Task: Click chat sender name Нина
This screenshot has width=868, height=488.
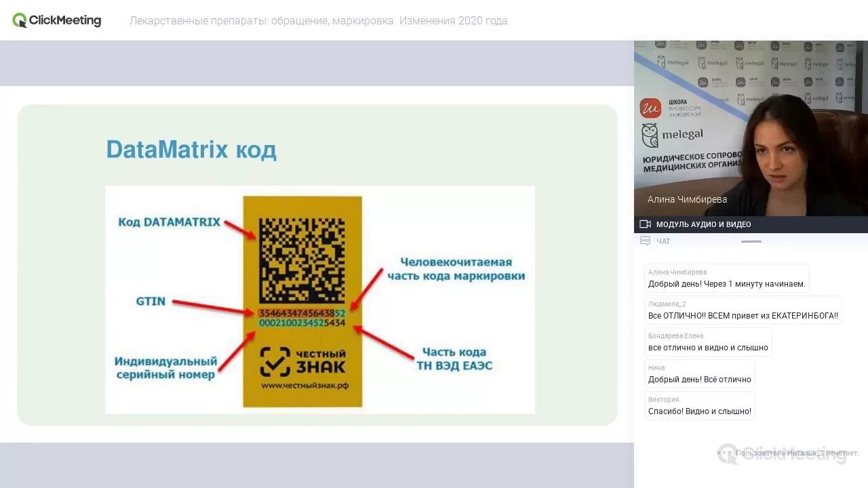Action: [x=656, y=367]
